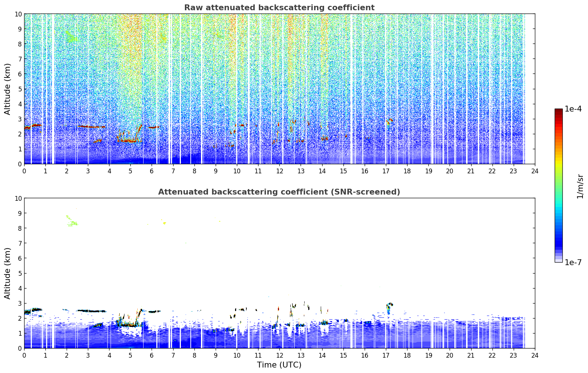Click the lower plot's Altitude (km) label

pyautogui.click(x=8, y=273)
